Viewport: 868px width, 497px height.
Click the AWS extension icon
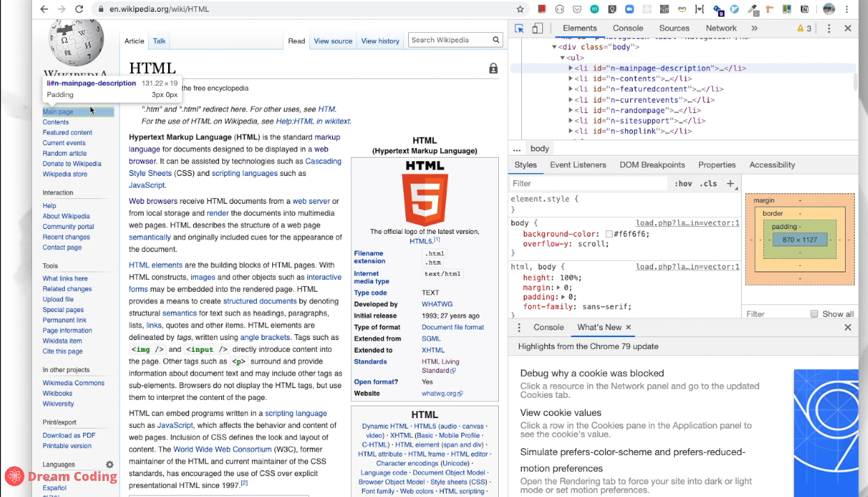[682, 9]
